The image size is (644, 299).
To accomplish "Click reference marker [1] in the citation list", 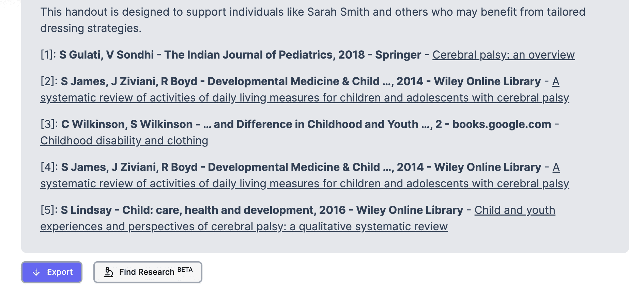I will pos(47,54).
